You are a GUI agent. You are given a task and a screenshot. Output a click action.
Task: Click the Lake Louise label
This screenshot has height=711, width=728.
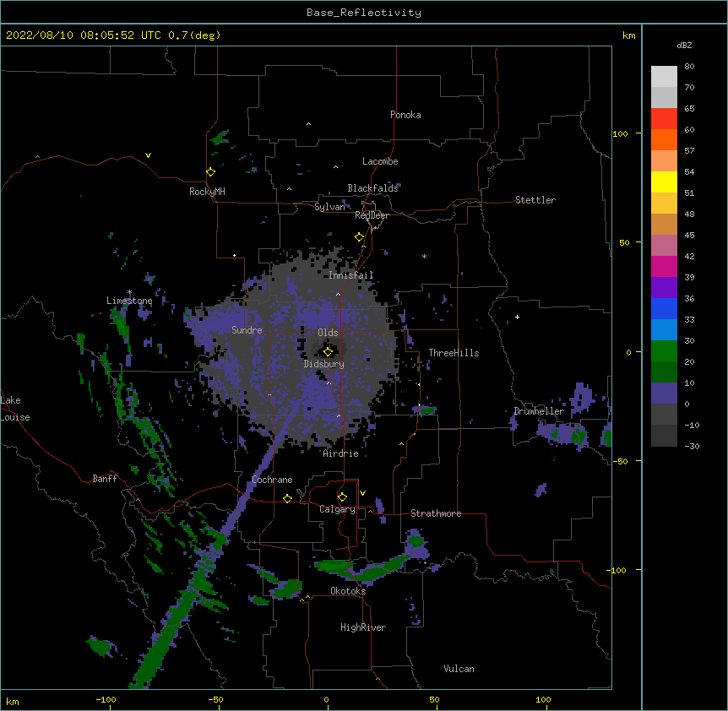click(x=15, y=409)
